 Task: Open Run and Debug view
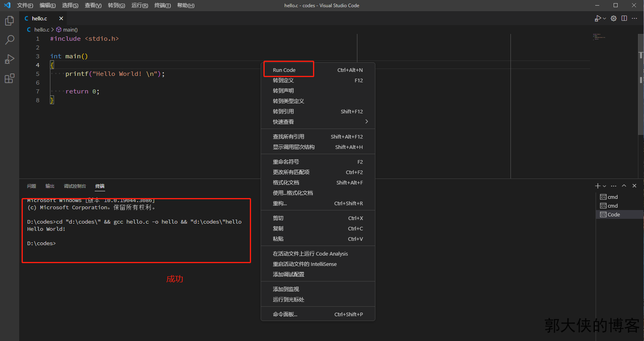tap(10, 59)
